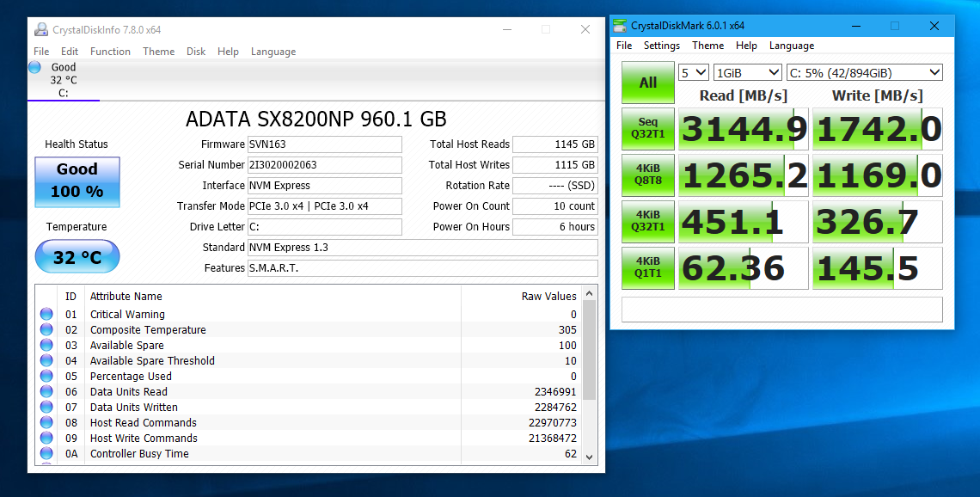Click the blue Good status orb for drive C:
The width and height of the screenshot is (980, 497).
[x=35, y=67]
